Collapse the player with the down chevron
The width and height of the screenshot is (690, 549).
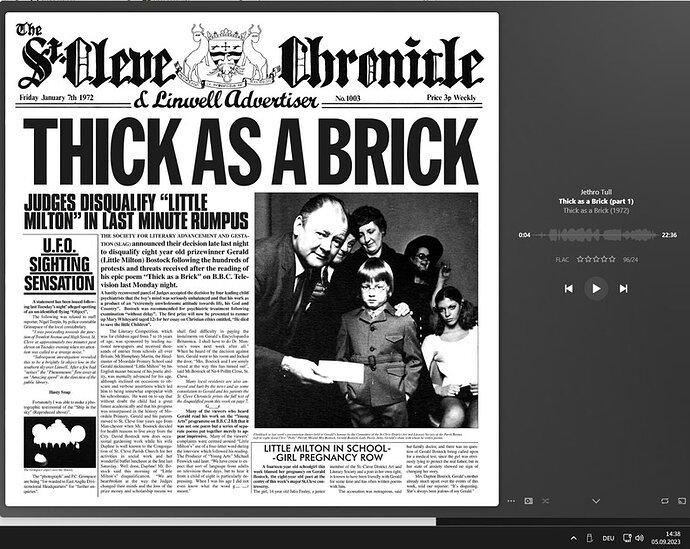click(x=596, y=501)
